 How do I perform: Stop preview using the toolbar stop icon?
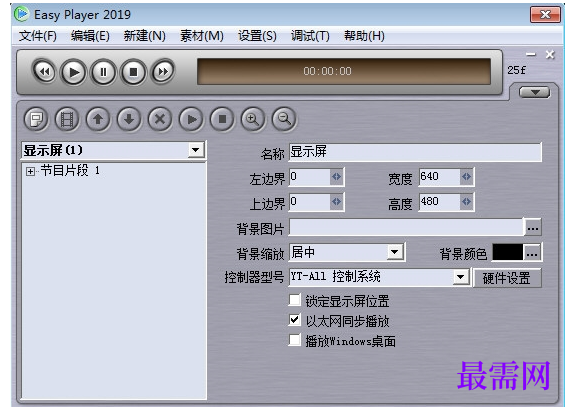(x=222, y=119)
